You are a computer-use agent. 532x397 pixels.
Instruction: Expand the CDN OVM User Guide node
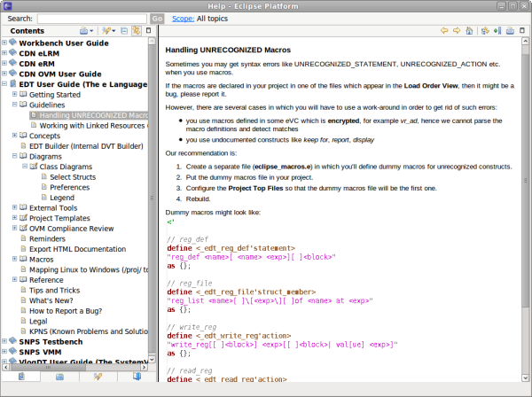[4, 74]
